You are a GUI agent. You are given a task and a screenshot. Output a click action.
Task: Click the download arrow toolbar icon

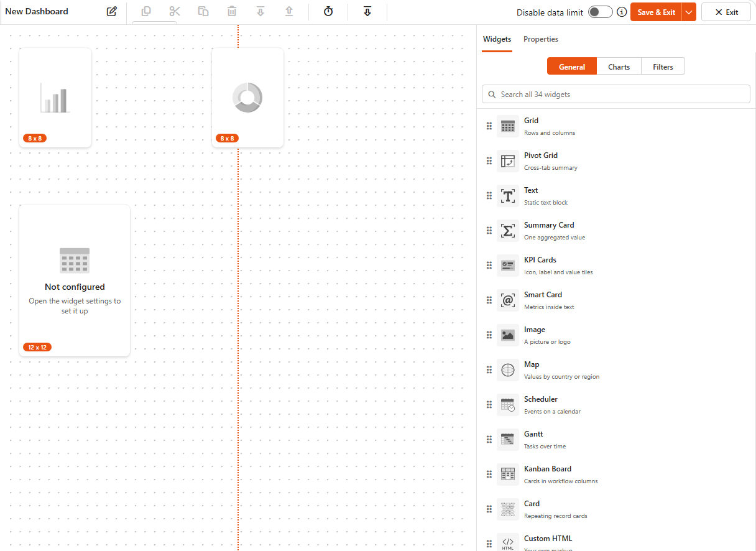[367, 11]
